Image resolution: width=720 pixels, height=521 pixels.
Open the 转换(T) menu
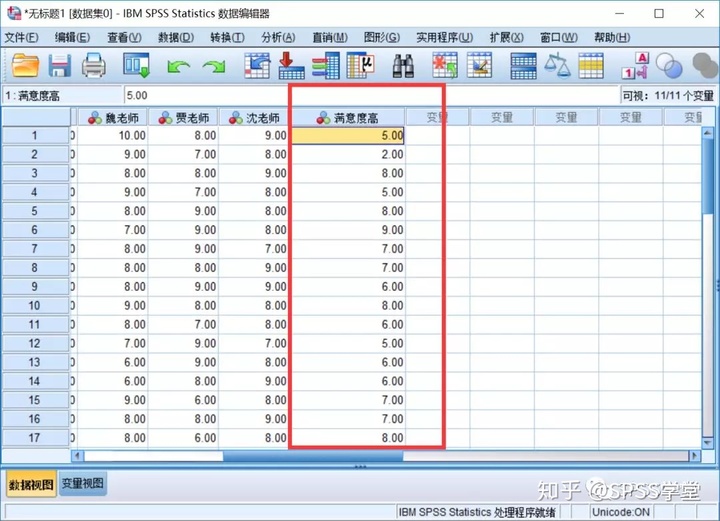(227, 37)
